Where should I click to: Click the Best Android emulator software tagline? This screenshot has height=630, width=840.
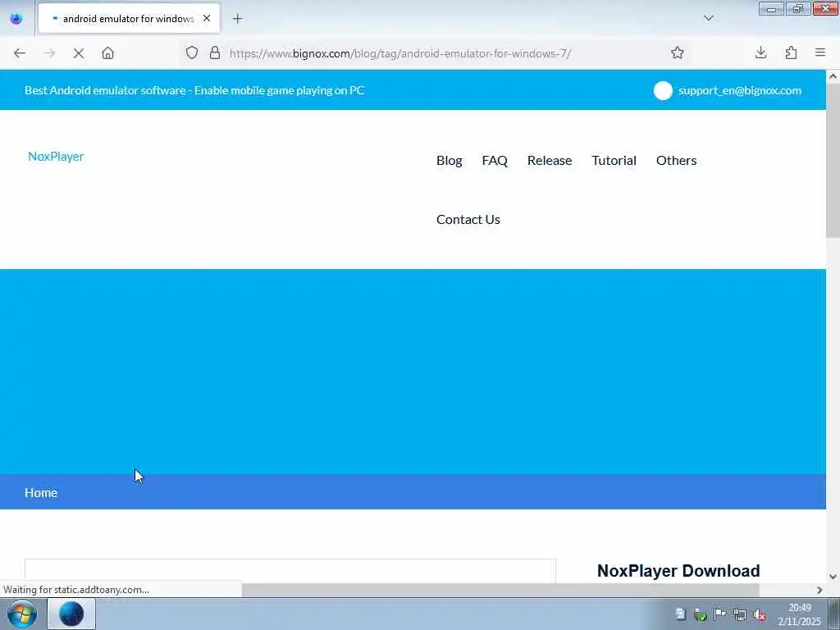click(194, 90)
